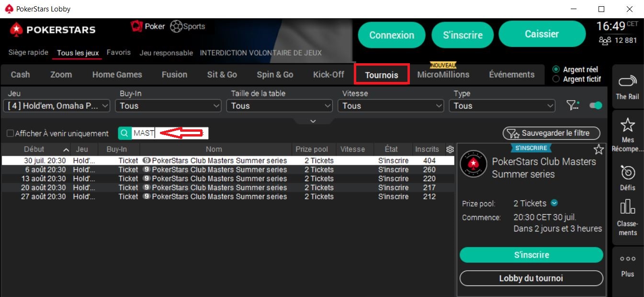Favorite the tournament with the star icon
The image size is (644, 297).
click(599, 150)
